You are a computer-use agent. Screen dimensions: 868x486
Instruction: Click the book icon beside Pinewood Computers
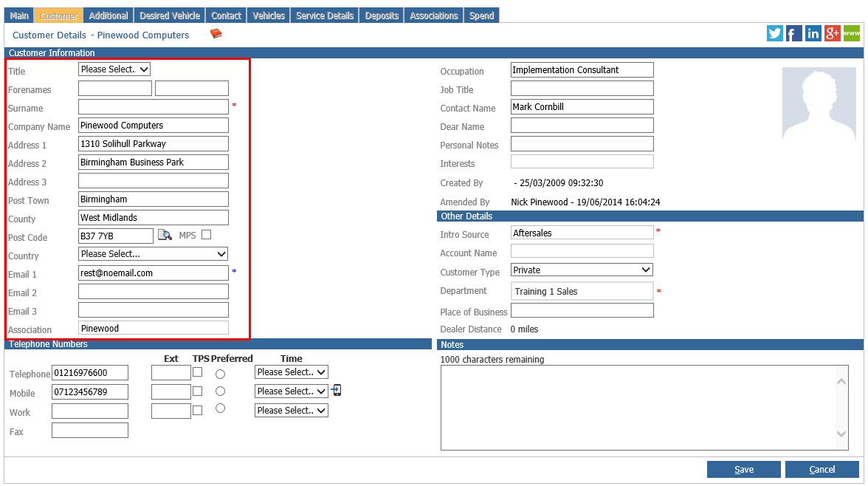216,35
